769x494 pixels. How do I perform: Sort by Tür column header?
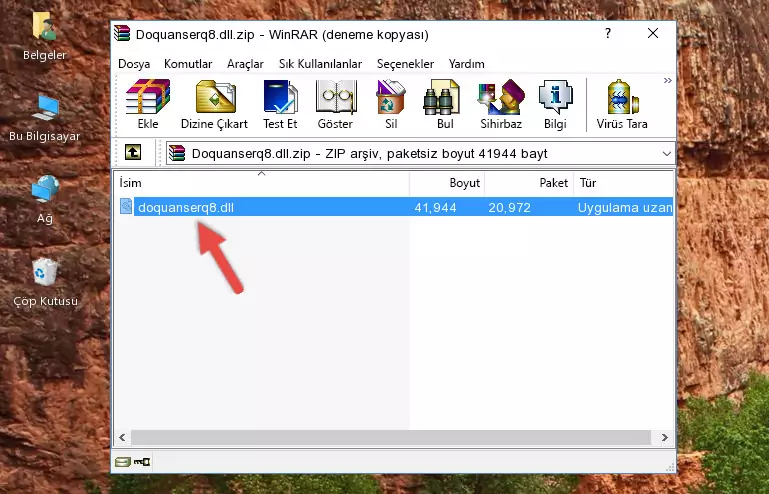coord(623,183)
